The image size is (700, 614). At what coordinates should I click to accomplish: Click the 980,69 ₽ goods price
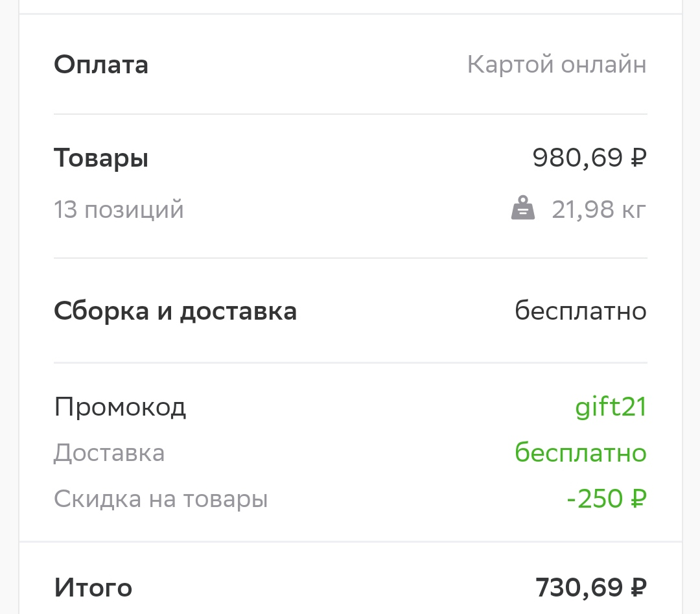pos(589,158)
